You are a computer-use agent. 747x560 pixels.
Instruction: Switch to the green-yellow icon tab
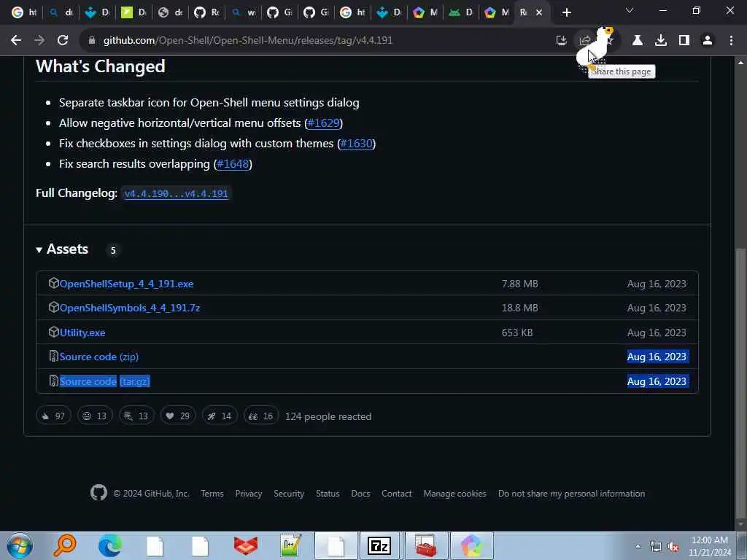[133, 12]
